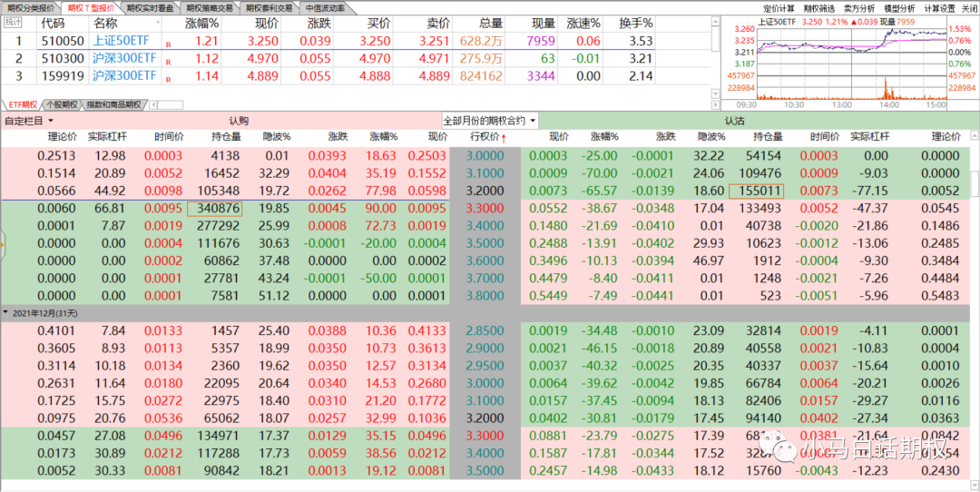Collapse the 2021年12月(31天) group
The width and height of the screenshot is (980, 492).
tap(5, 312)
